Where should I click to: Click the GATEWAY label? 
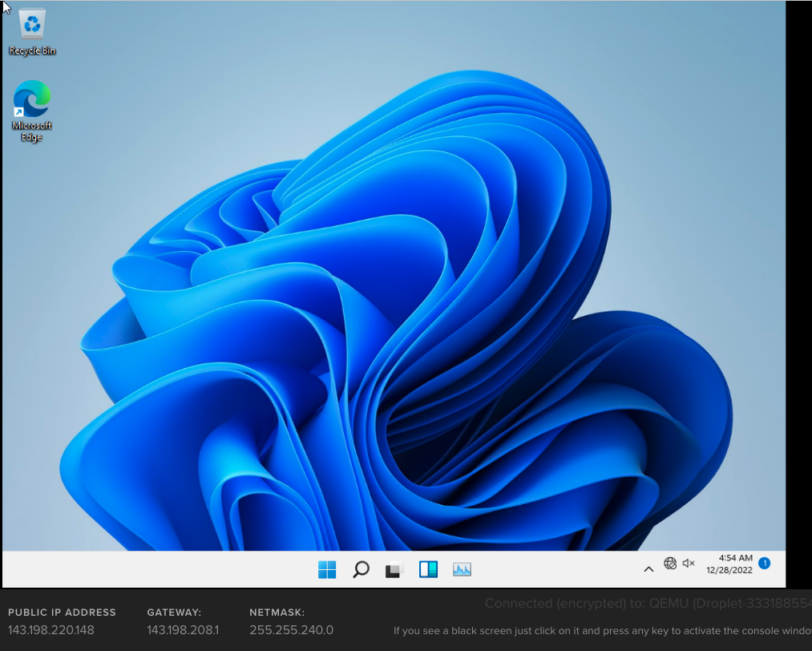coord(174,613)
